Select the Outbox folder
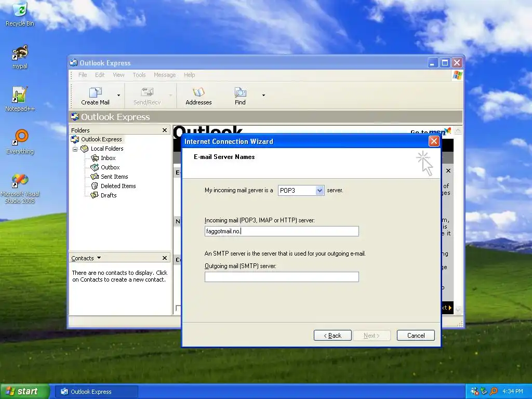The image size is (532, 399). 110,167
